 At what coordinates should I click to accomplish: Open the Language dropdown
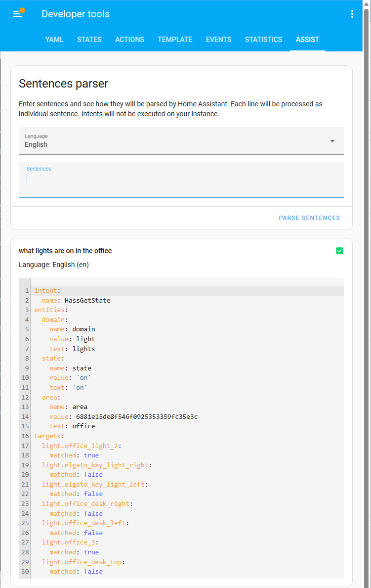pos(181,141)
